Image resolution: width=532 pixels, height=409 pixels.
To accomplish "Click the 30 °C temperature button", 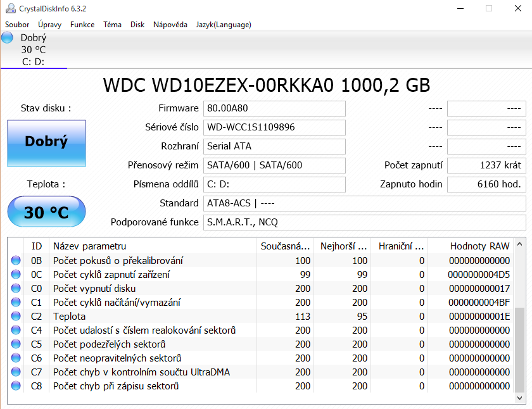I will click(x=46, y=211).
